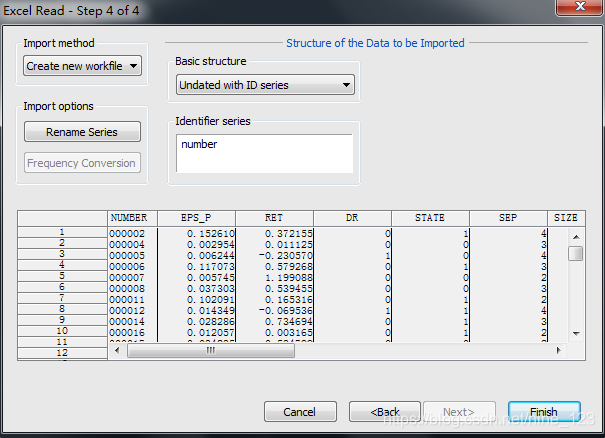This screenshot has height=438, width=605.
Task: Click EPS_P value 0.117073
Action: click(x=211, y=267)
